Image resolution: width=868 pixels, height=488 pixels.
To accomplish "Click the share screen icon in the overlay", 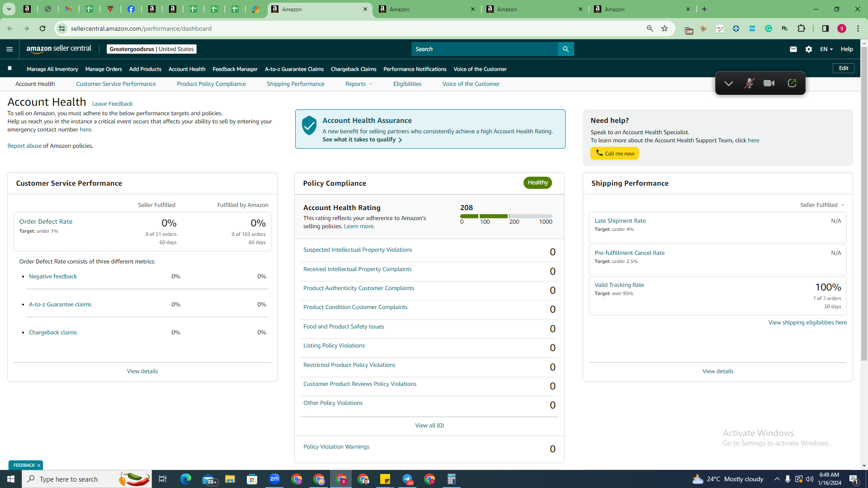I will 792,84.
